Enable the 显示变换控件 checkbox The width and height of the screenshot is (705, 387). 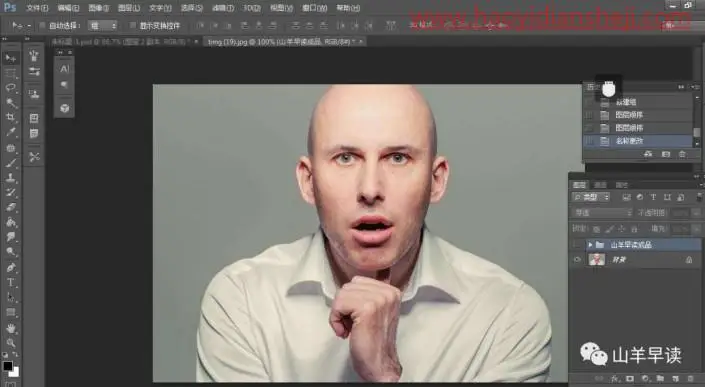click(x=132, y=26)
